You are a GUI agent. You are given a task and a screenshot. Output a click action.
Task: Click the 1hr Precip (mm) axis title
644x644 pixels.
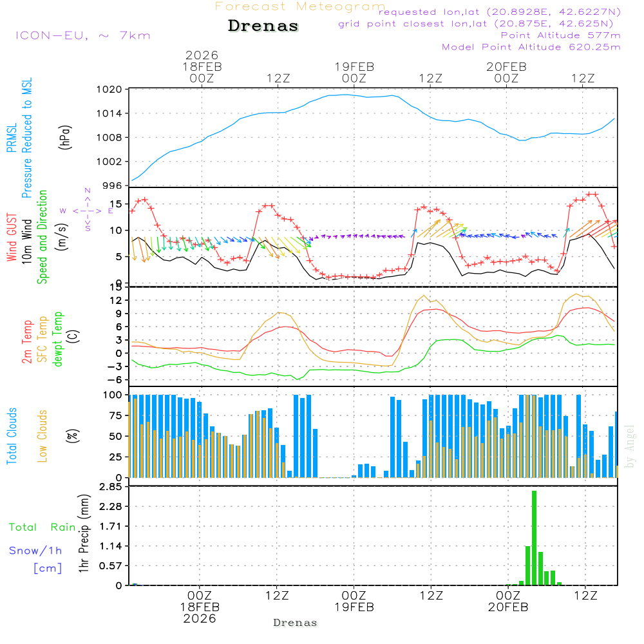[83, 536]
